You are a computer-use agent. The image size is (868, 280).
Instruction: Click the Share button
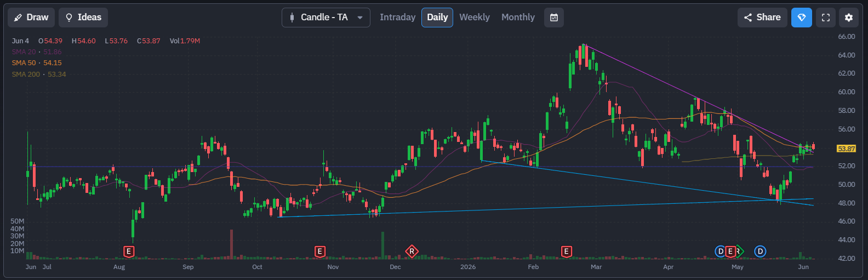pos(762,18)
